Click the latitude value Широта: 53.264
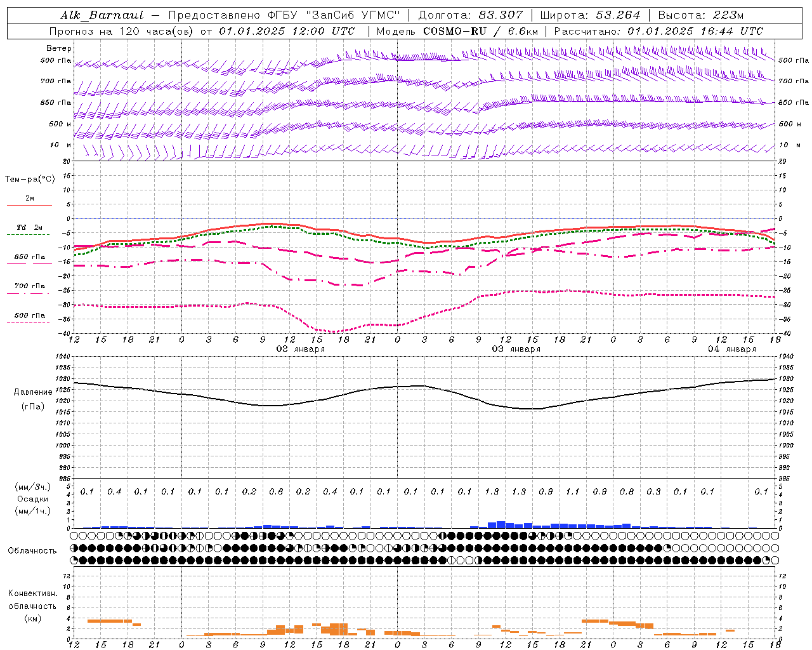The image size is (812, 650). pos(591,15)
